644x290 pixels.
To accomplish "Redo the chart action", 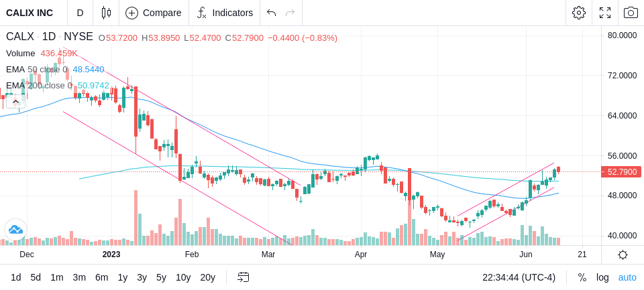I will click(x=290, y=13).
